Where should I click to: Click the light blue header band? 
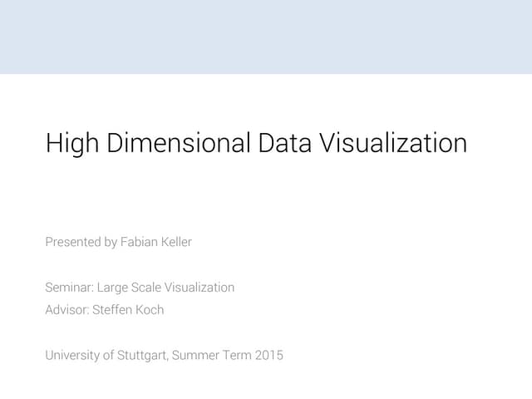tap(266, 37)
